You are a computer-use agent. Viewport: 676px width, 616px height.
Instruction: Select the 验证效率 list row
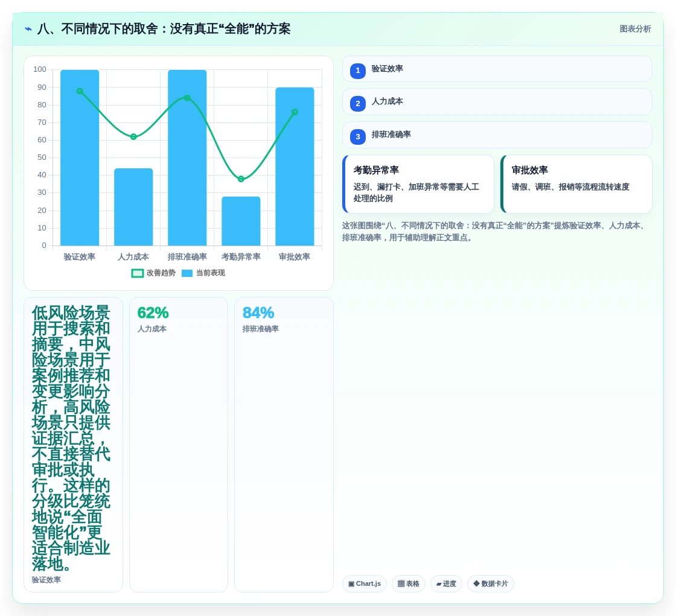[497, 69]
